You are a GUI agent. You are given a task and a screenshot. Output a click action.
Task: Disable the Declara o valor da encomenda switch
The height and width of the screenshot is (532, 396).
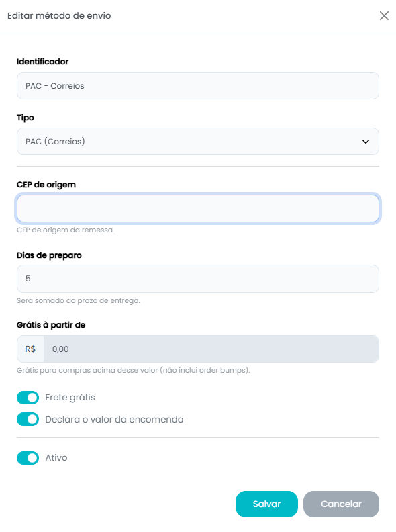[x=28, y=419]
